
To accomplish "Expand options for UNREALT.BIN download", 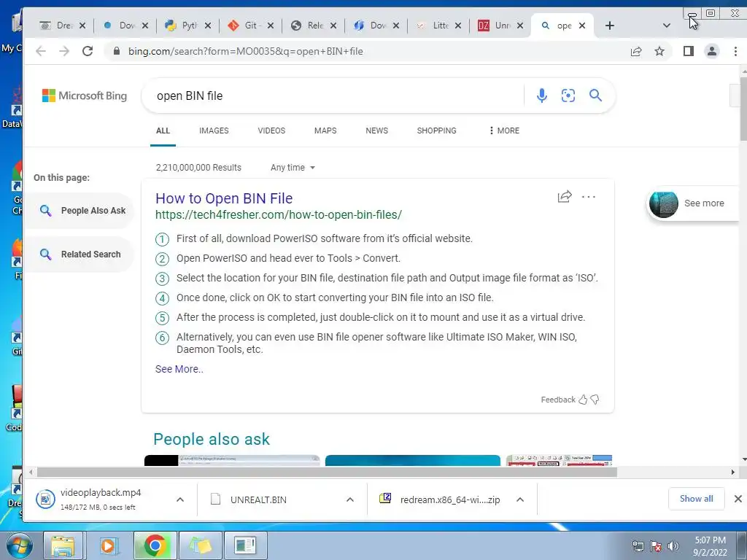I will click(349, 499).
